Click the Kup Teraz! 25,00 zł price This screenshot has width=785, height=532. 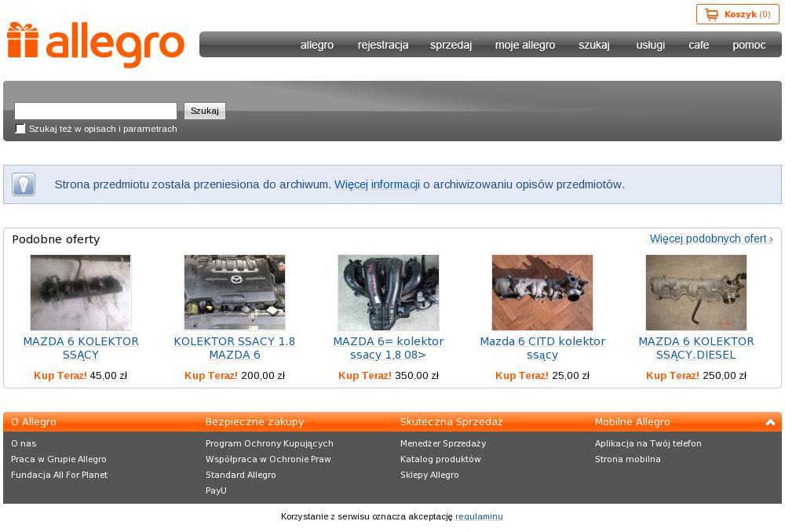click(542, 375)
